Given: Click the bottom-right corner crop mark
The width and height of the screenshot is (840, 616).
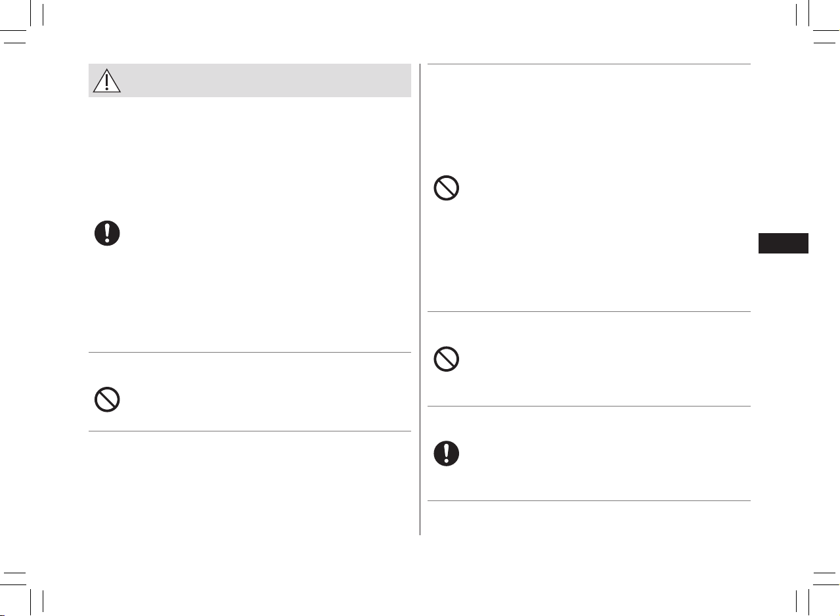Looking at the screenshot, I should click(x=814, y=591).
